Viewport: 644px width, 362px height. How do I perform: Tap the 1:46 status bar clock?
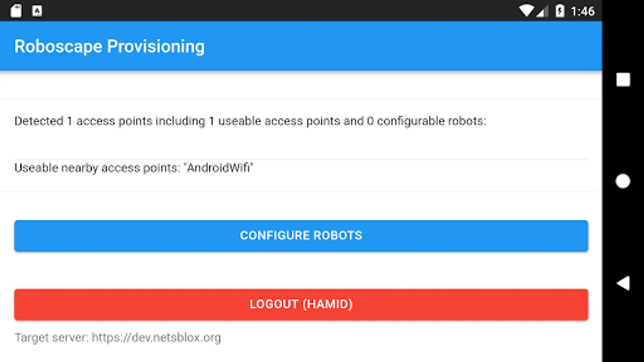582,11
